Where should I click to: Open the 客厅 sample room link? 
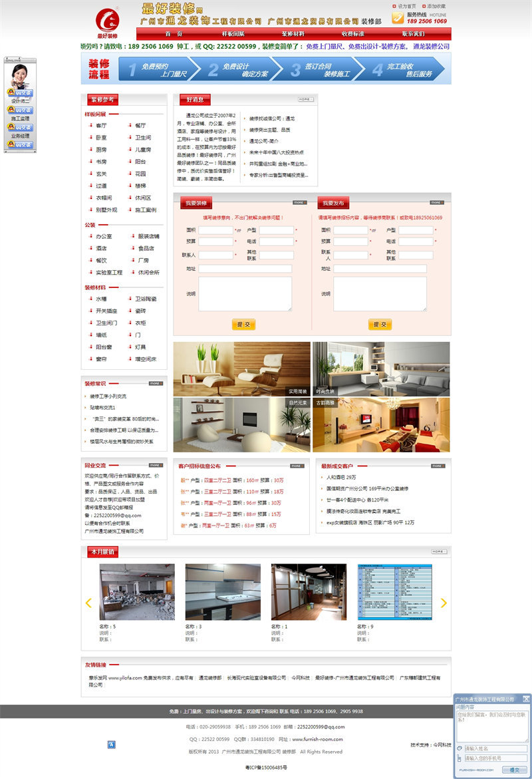tap(101, 125)
